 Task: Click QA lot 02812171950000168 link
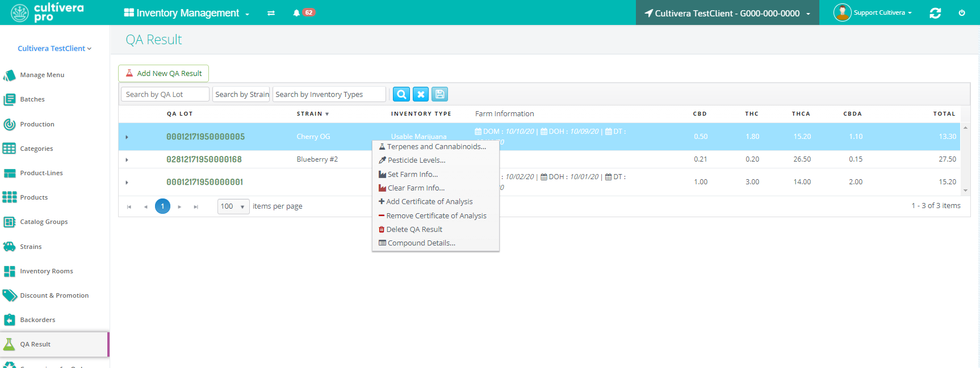(x=204, y=159)
